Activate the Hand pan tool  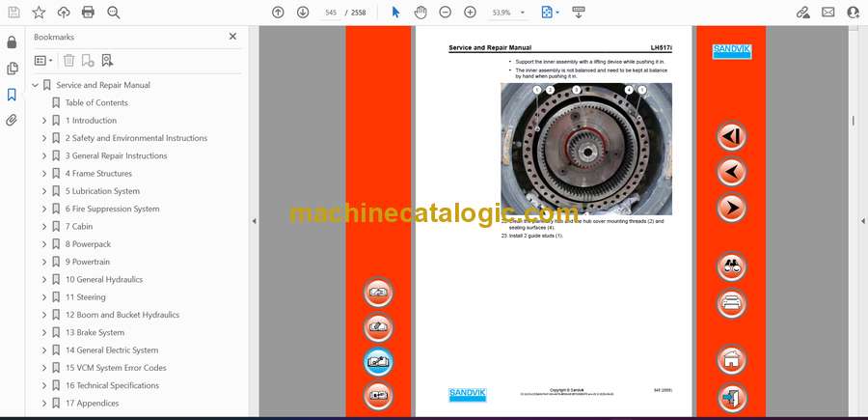point(420,13)
